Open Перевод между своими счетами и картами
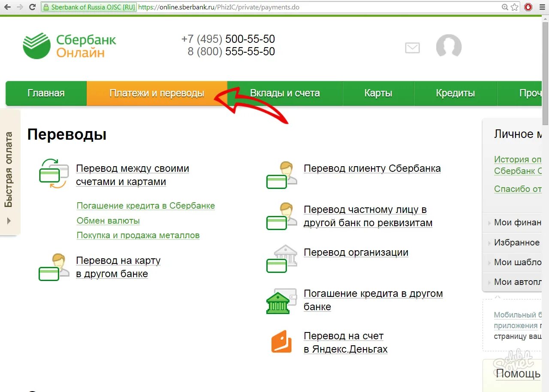This screenshot has height=392, width=549. click(x=133, y=175)
